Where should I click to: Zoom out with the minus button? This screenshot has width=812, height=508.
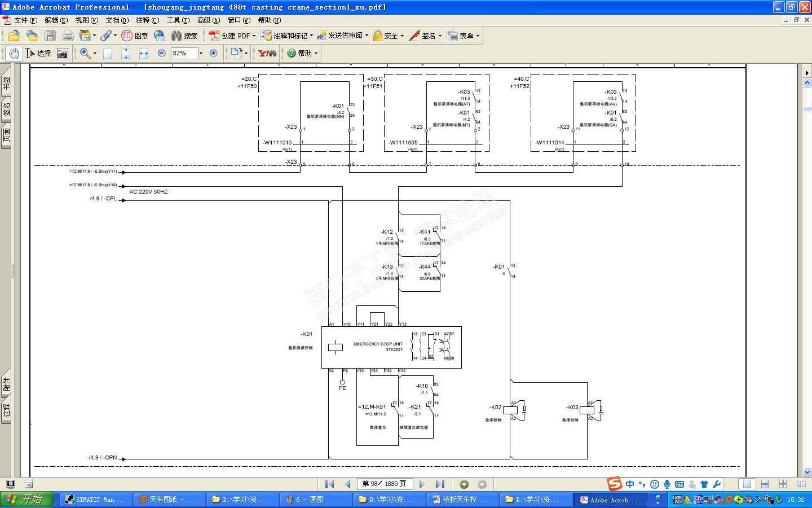click(162, 53)
